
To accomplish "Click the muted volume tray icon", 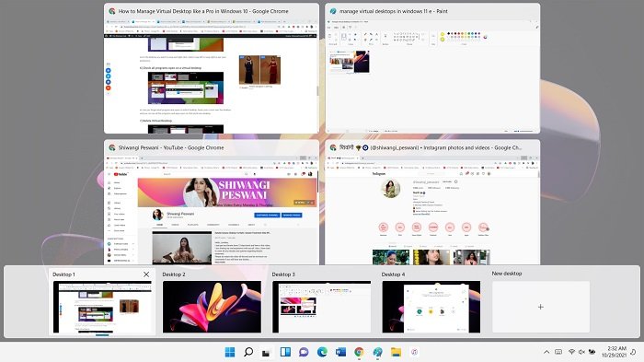I will pyautogui.click(x=581, y=352).
